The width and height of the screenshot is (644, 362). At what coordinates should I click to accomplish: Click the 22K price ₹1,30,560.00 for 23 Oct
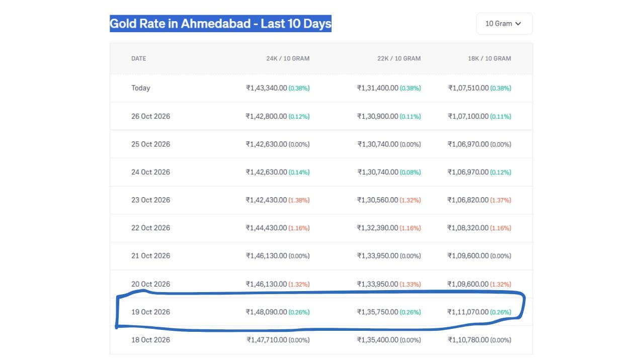(x=377, y=200)
